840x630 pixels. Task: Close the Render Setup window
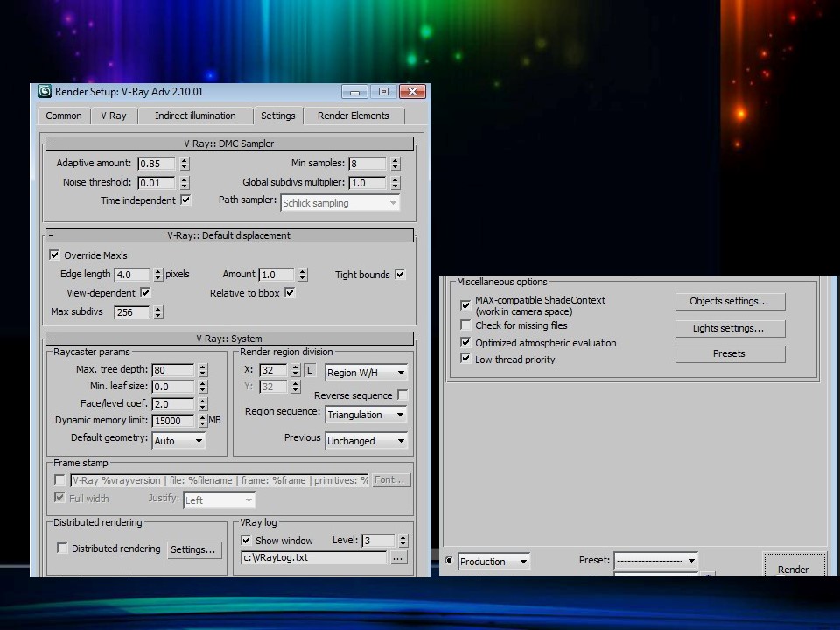(412, 92)
